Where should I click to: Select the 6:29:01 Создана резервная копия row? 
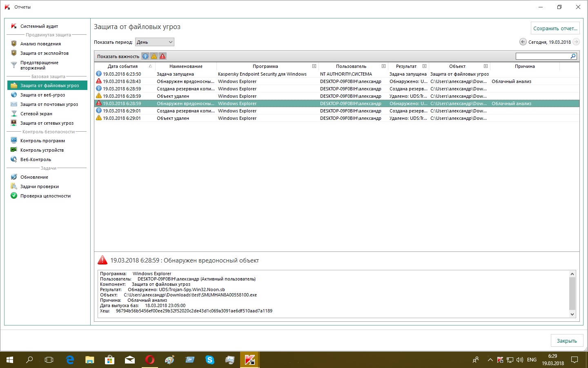coord(337,111)
